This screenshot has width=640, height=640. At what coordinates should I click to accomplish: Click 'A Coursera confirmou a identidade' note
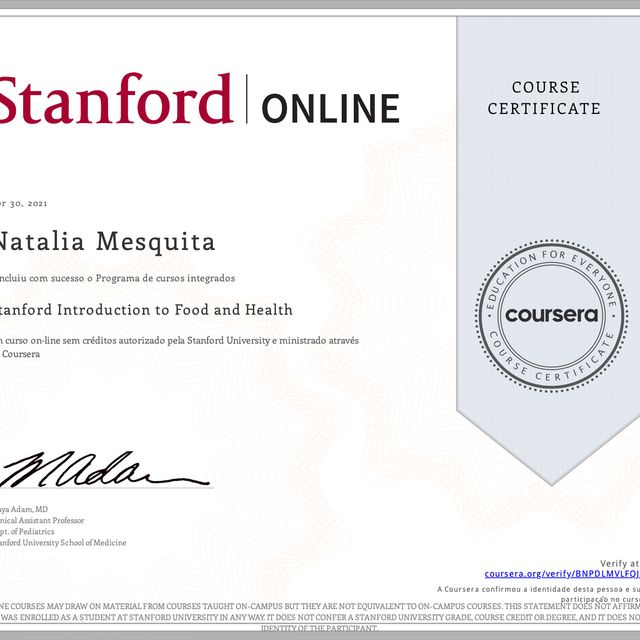tap(538, 589)
